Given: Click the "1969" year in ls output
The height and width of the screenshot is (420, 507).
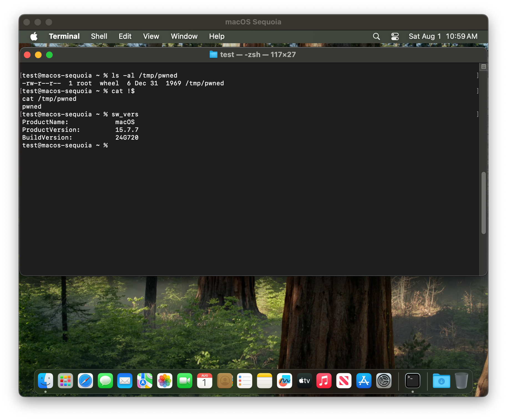Looking at the screenshot, I should (173, 83).
